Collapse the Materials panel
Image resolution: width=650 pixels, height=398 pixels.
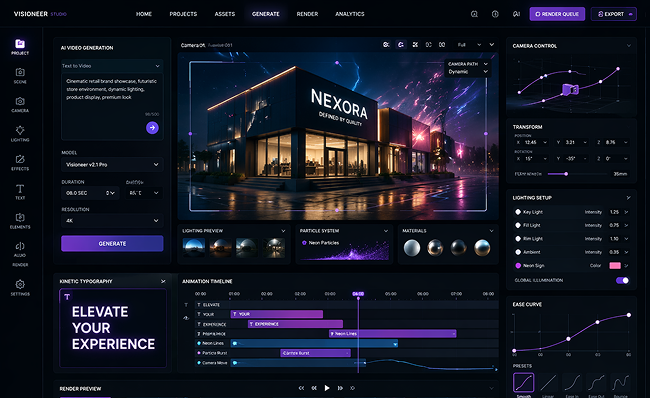pos(491,231)
